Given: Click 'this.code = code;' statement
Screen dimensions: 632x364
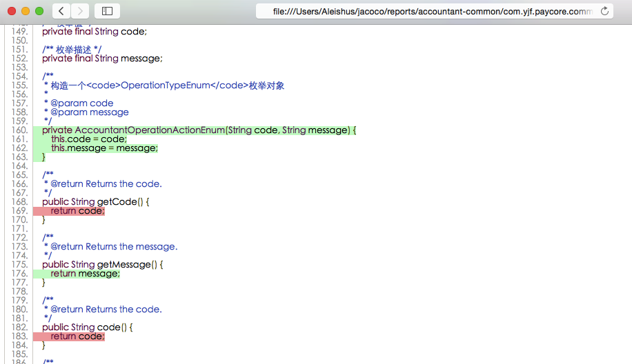Looking at the screenshot, I should [x=89, y=139].
